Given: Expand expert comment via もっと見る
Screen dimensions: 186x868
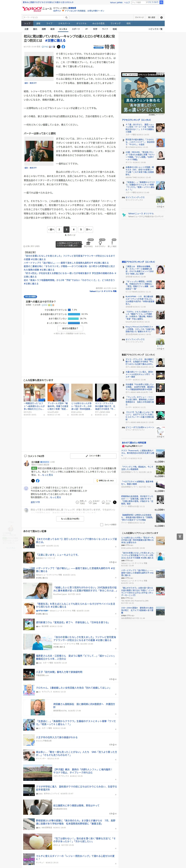Looking at the screenshot, I should point(47,475).
